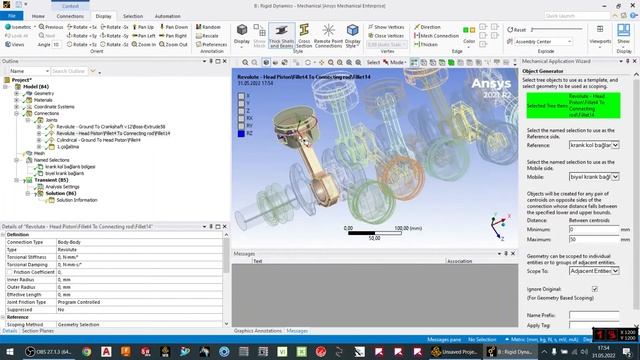Toggle the blue RZ checkbox
Screen dimensions: 640x360
[x=241, y=133]
